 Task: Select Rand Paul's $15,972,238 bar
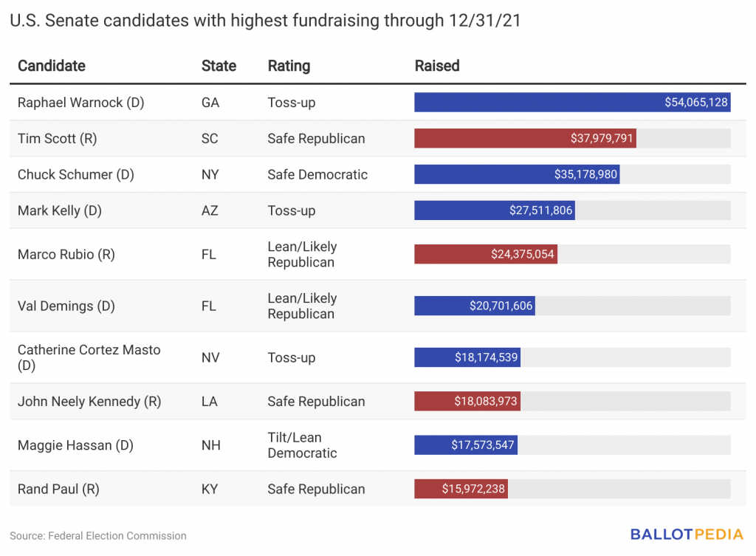[x=461, y=489]
